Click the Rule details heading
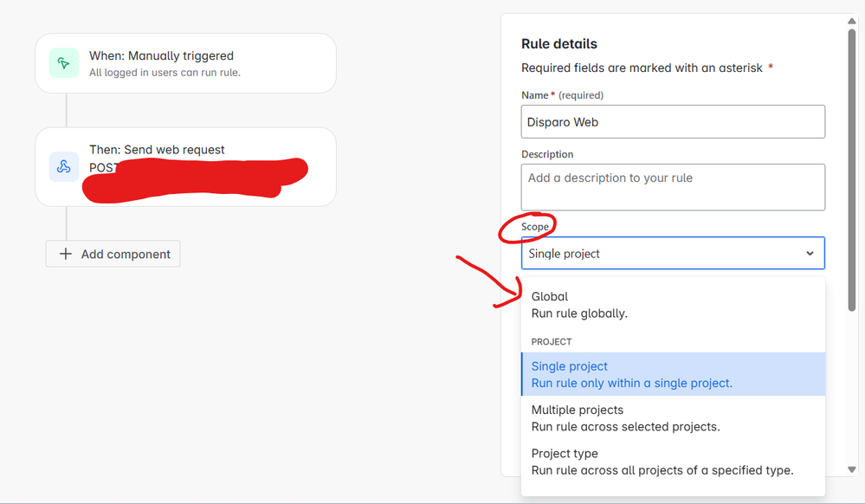Image resolution: width=865 pixels, height=504 pixels. pyautogui.click(x=559, y=43)
